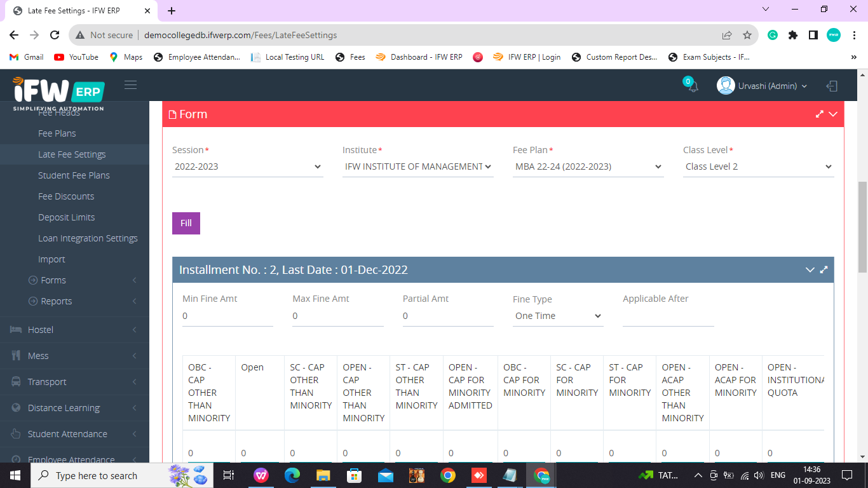The width and height of the screenshot is (868, 488).
Task: Click the IFW ERP logo
Action: pyautogui.click(x=58, y=93)
